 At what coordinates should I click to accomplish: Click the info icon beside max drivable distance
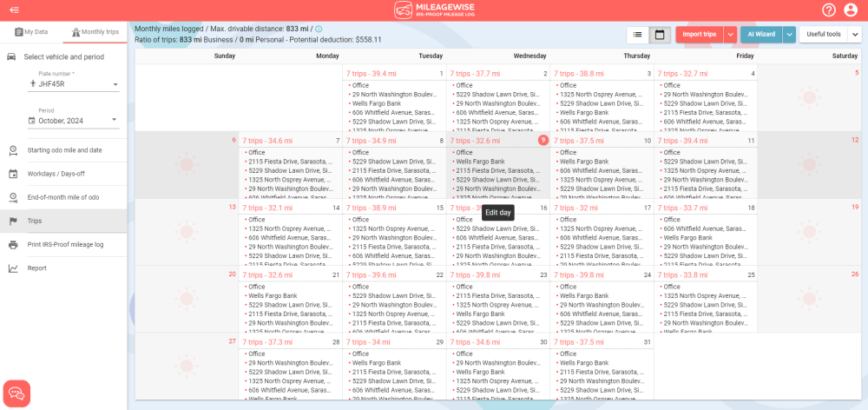pyautogui.click(x=319, y=29)
